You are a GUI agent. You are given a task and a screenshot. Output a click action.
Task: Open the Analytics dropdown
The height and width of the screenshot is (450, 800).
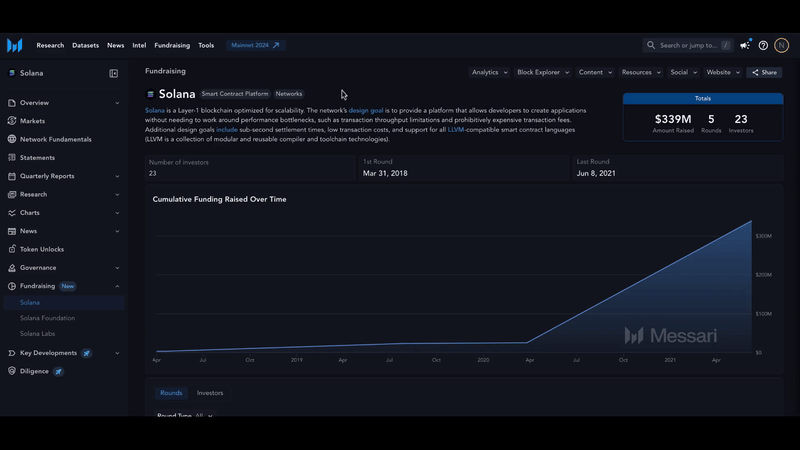coord(489,72)
